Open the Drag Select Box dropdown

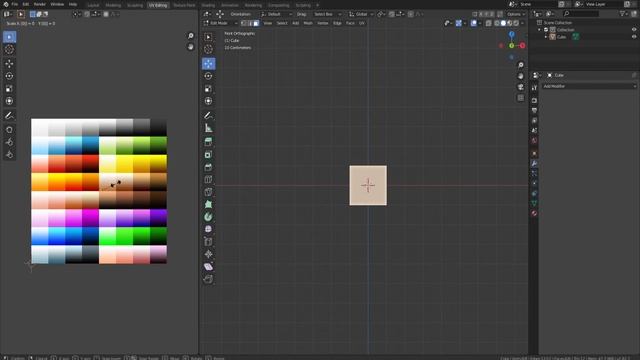click(327, 14)
